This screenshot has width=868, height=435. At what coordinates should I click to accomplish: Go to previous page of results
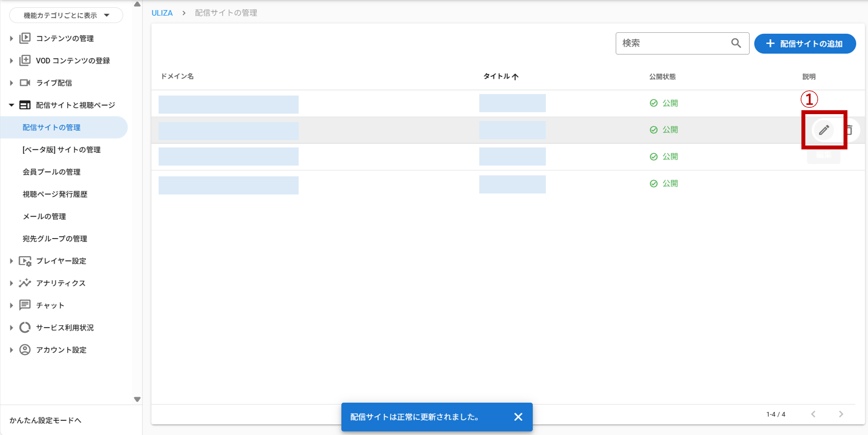[x=813, y=414]
